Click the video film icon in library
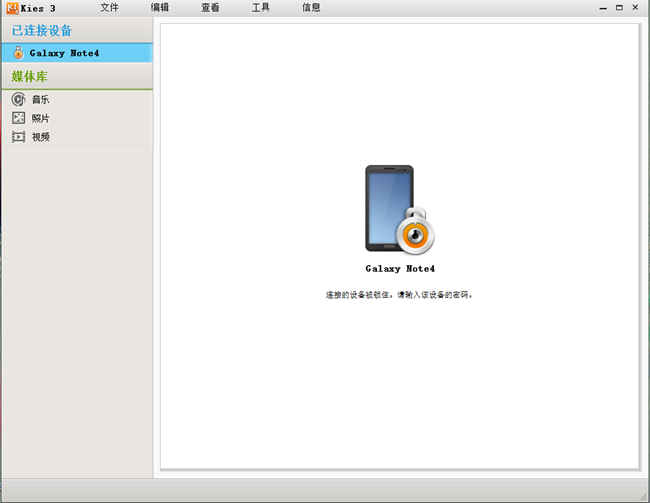The height and width of the screenshot is (503, 650). [18, 137]
